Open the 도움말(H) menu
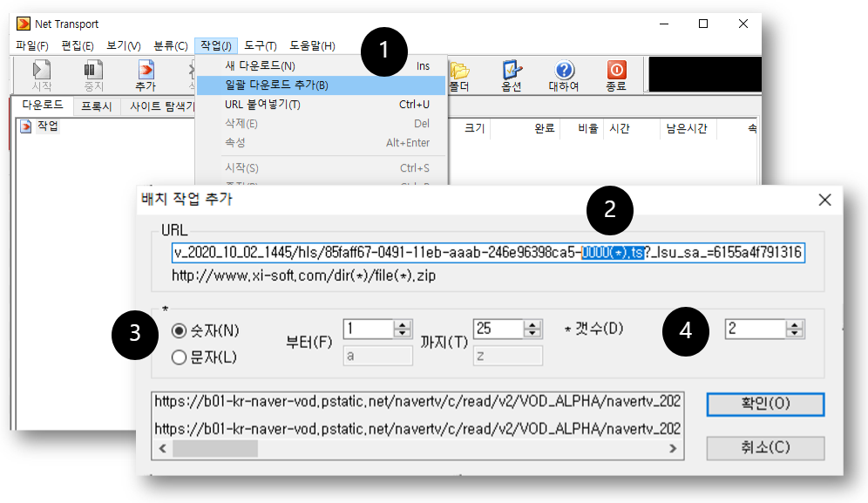This screenshot has width=868, height=503. (312, 45)
